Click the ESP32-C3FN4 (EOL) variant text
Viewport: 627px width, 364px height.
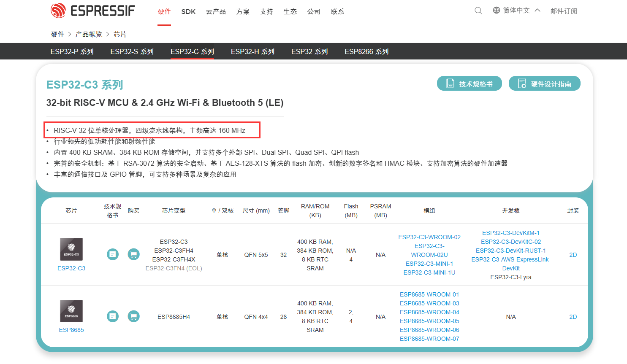[x=174, y=268]
